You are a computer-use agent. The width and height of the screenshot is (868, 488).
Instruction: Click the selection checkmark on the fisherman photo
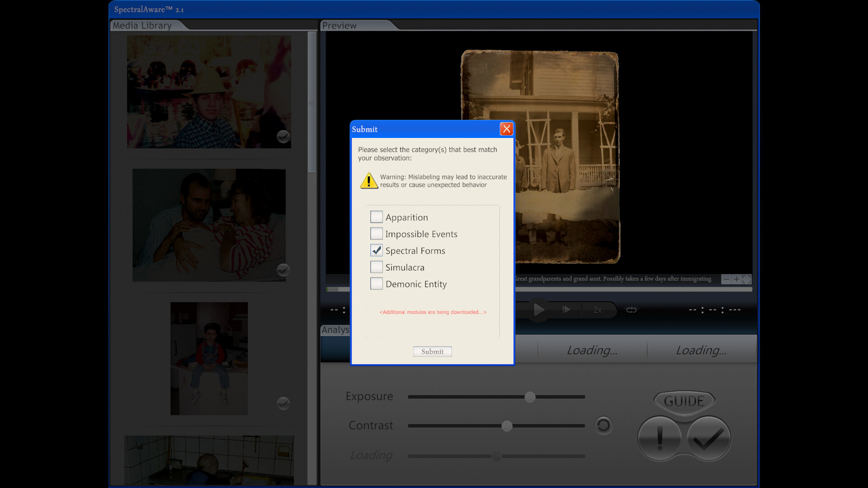pos(283,136)
